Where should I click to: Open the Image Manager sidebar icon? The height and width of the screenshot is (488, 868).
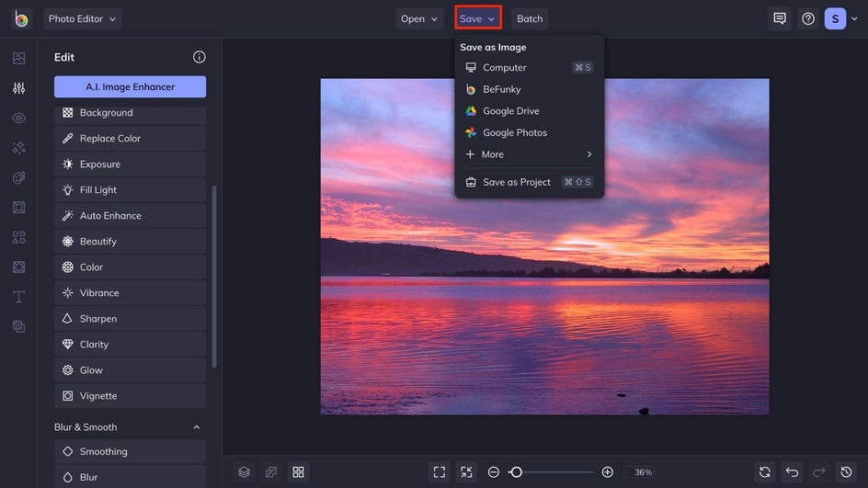tap(18, 58)
